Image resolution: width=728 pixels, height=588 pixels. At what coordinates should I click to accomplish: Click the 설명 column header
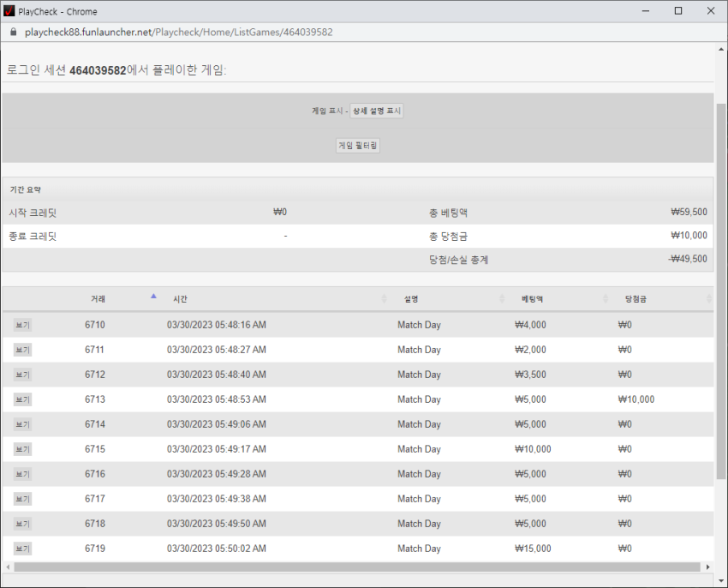pos(411,299)
